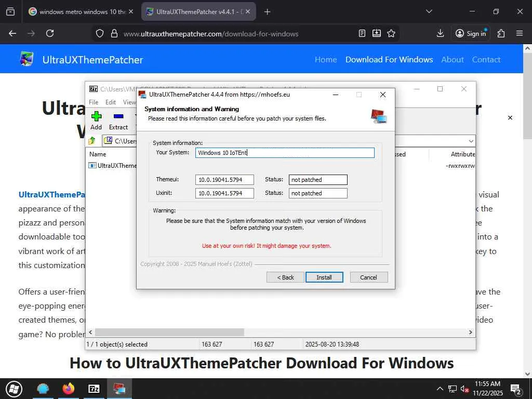Toggle reader view icon
532x399 pixels.
[362, 33]
